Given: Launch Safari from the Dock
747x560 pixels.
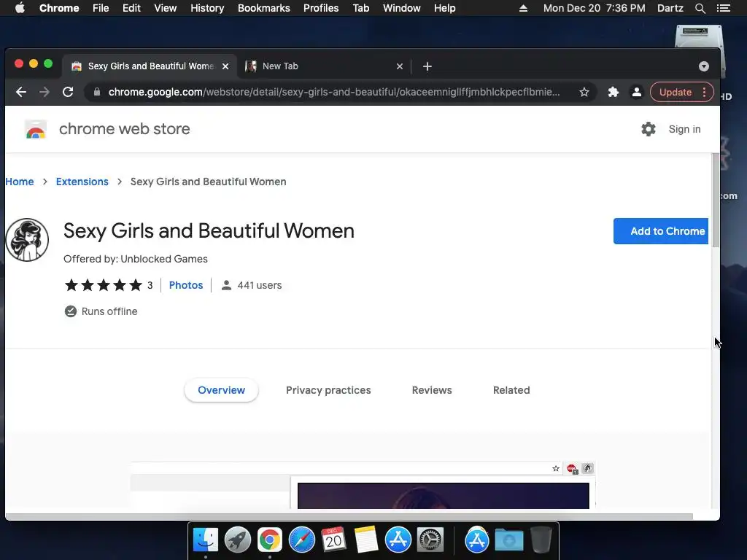Looking at the screenshot, I should pyautogui.click(x=301, y=540).
